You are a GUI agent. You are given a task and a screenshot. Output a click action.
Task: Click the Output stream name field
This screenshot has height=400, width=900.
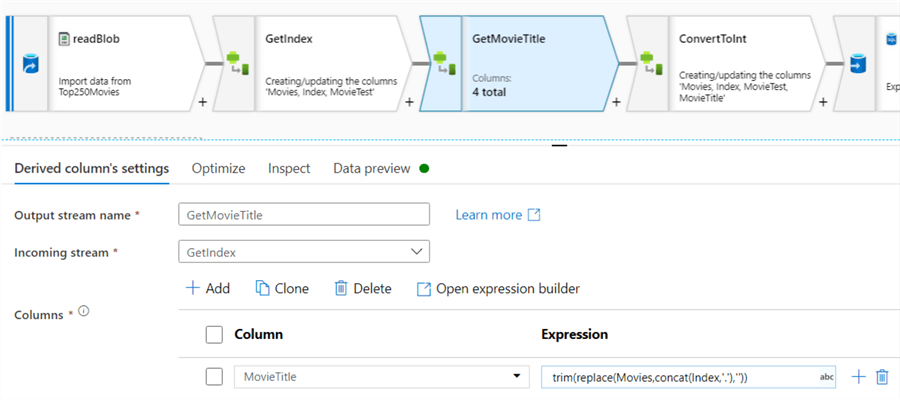[x=303, y=215]
